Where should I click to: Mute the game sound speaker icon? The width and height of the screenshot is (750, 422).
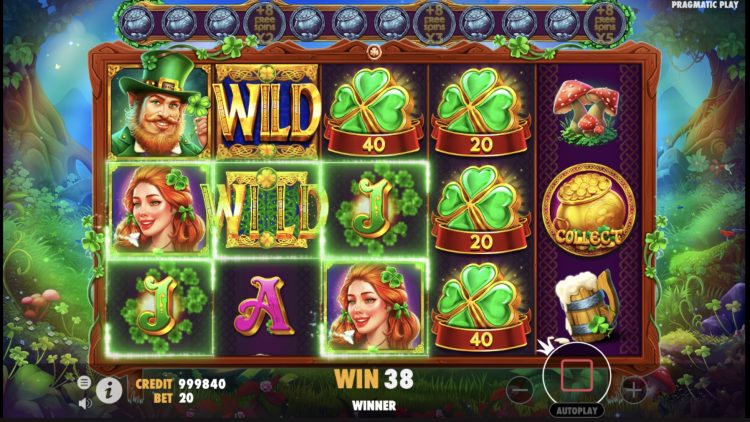click(x=85, y=403)
